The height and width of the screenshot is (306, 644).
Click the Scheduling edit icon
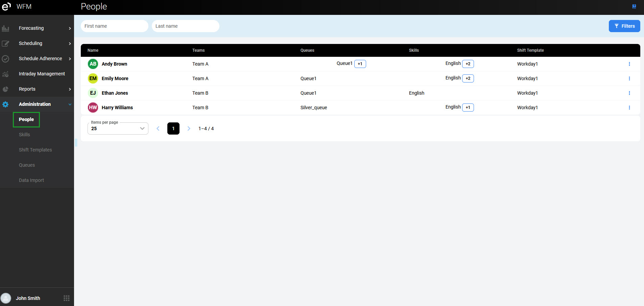tap(5, 44)
